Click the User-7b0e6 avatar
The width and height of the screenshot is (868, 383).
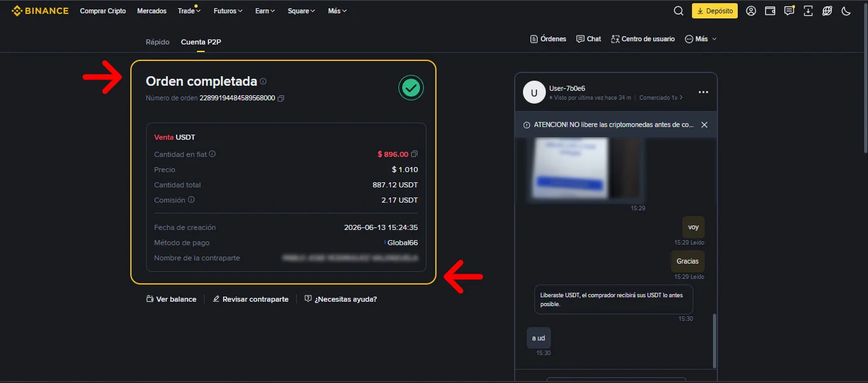(534, 93)
